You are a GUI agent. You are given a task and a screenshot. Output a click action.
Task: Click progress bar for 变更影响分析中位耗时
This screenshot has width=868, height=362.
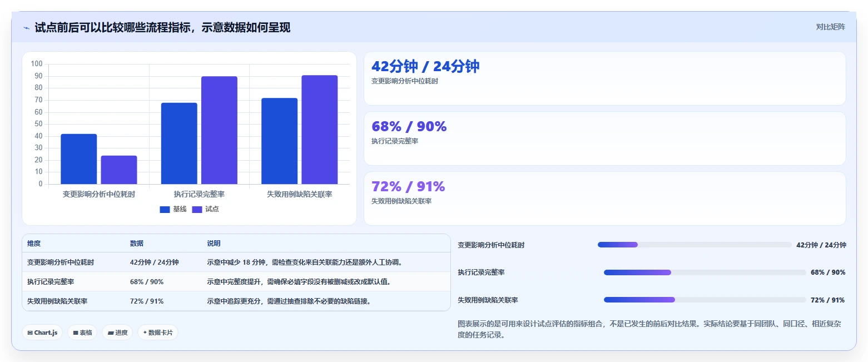(695, 245)
